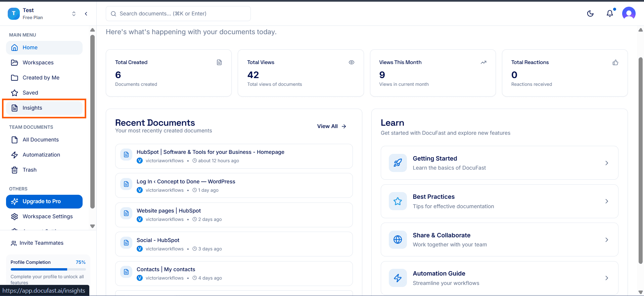Expand Best Practices chevron
The width and height of the screenshot is (644, 296).
[607, 201]
